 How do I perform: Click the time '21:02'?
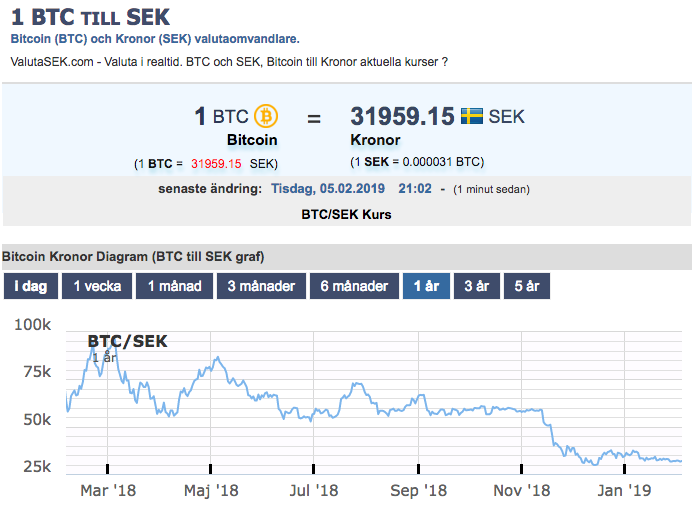pos(415,188)
